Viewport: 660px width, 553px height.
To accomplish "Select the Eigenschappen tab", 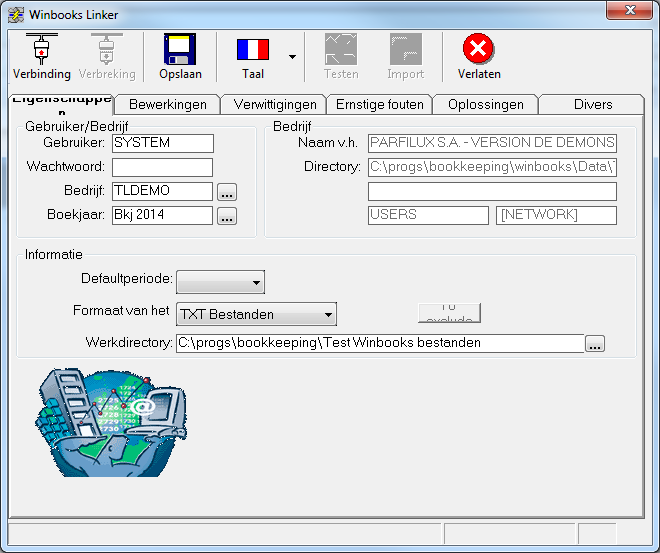I will point(61,104).
